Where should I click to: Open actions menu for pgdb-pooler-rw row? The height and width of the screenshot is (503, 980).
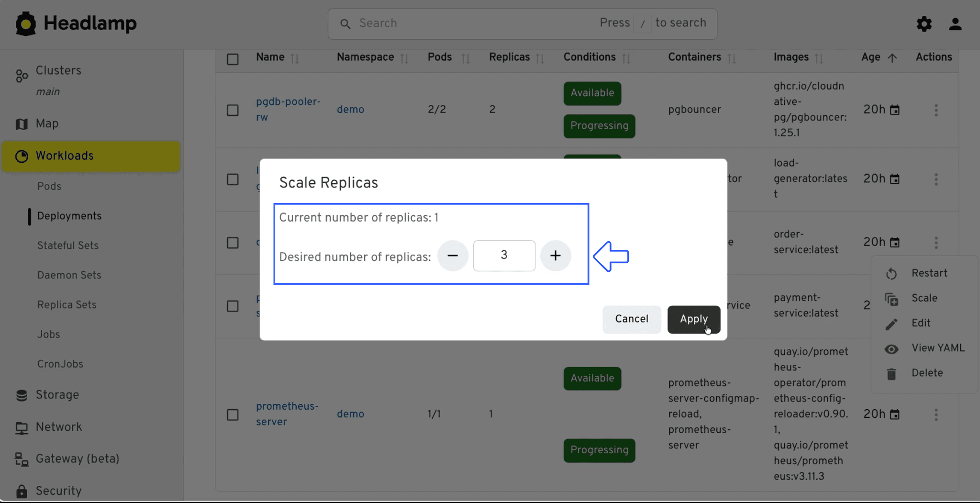coord(936,111)
